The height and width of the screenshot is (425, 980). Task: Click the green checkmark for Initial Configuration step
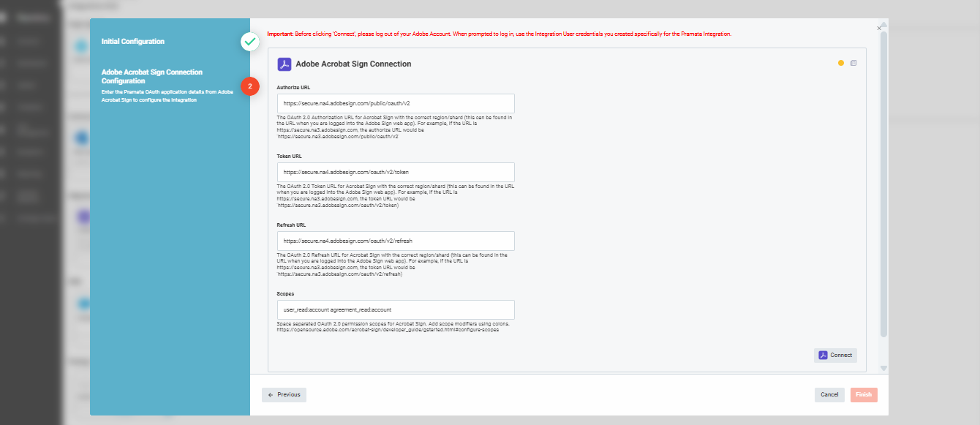(251, 42)
